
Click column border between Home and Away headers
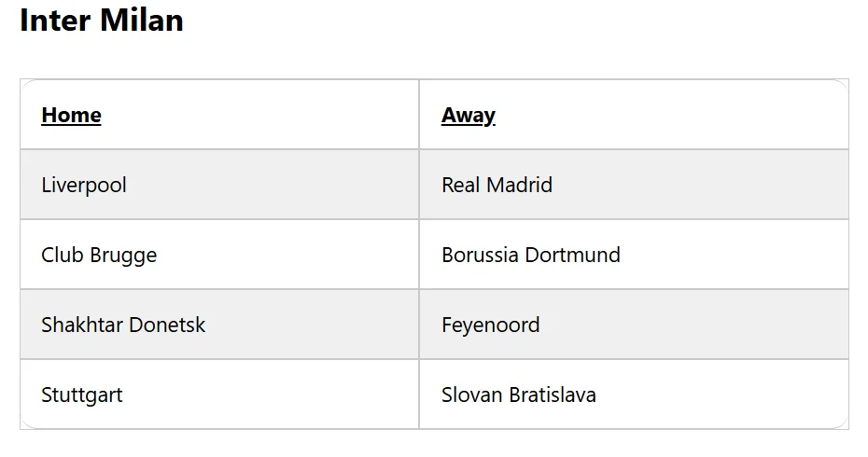tap(419, 115)
